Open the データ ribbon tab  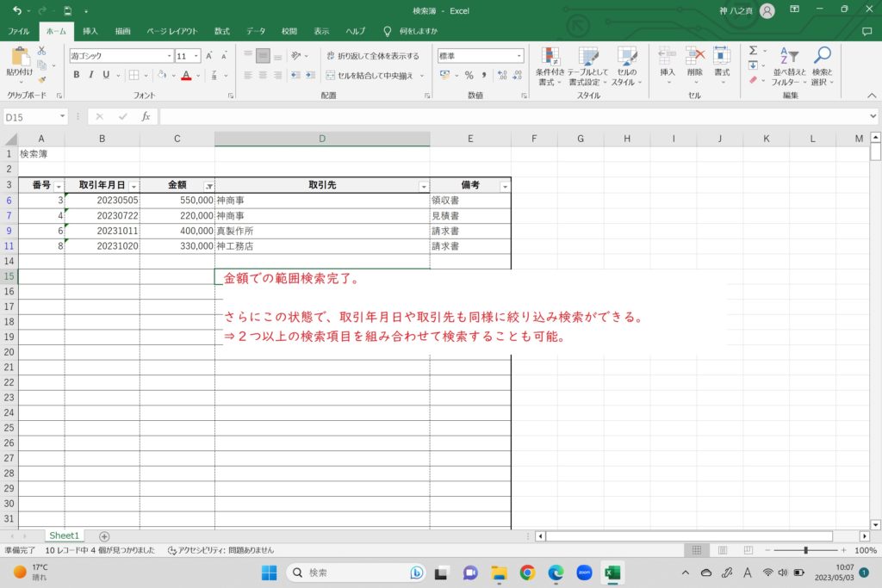256,31
